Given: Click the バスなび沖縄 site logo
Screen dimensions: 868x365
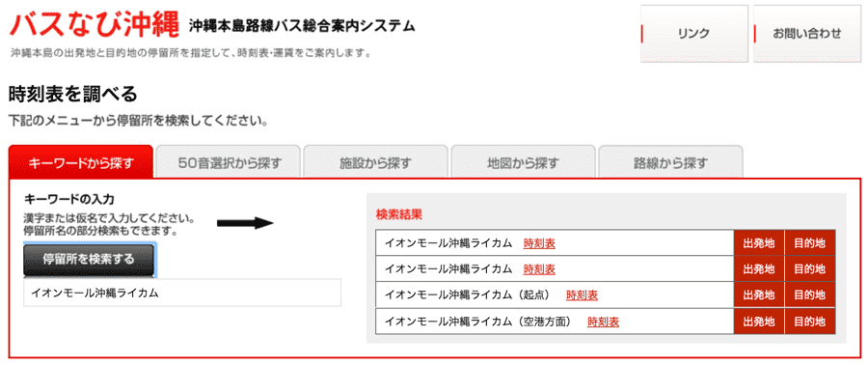Looking at the screenshot, I should (x=95, y=24).
